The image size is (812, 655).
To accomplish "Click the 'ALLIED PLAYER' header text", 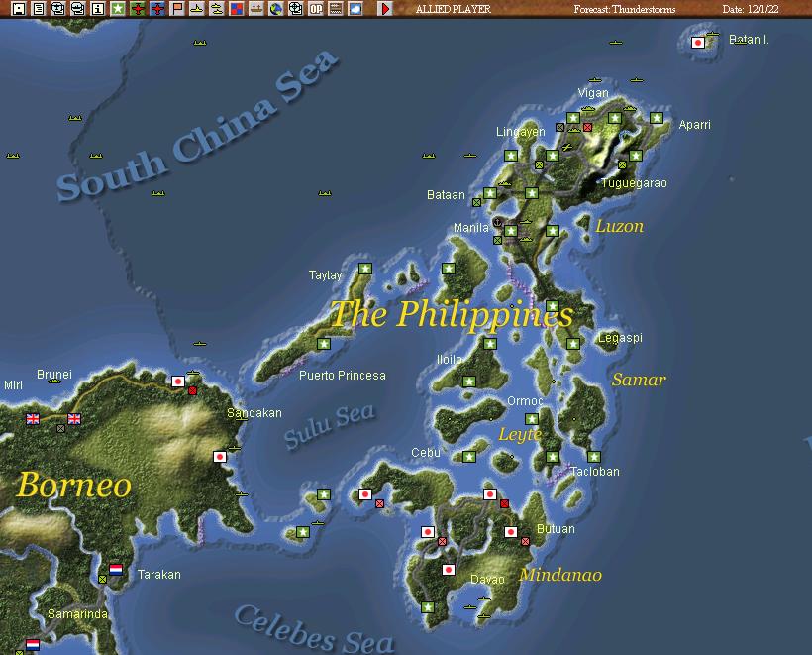I will point(454,9).
